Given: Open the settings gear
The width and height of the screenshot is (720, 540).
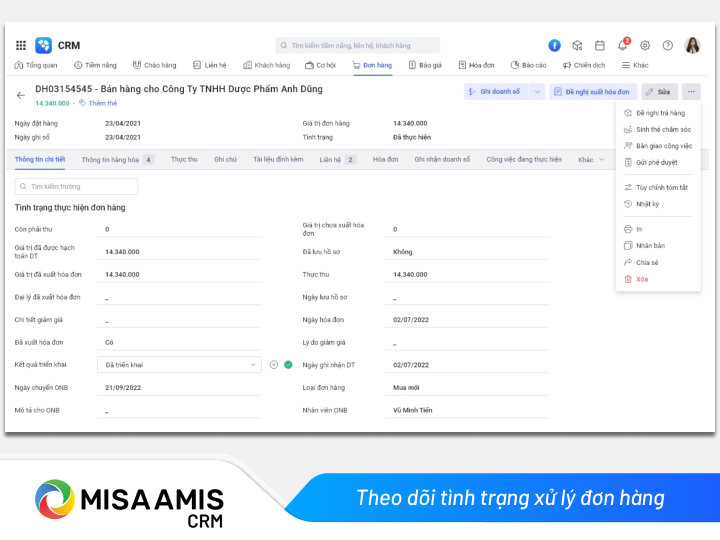Looking at the screenshot, I should (645, 45).
